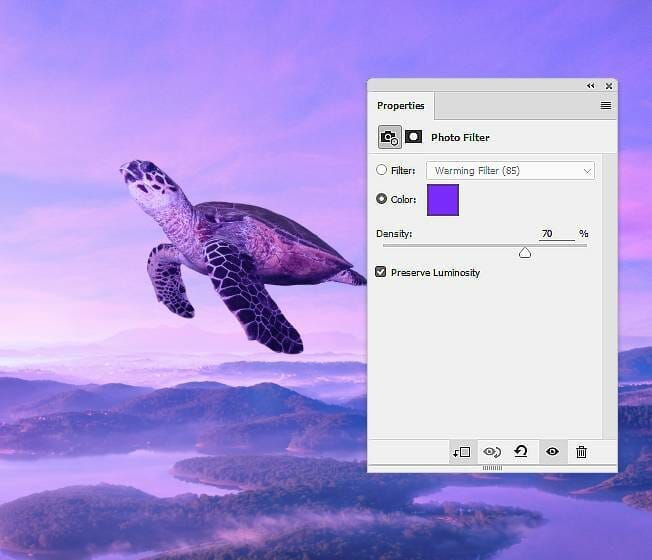
Task: Reset adjustment to defaults icon
Action: [521, 452]
